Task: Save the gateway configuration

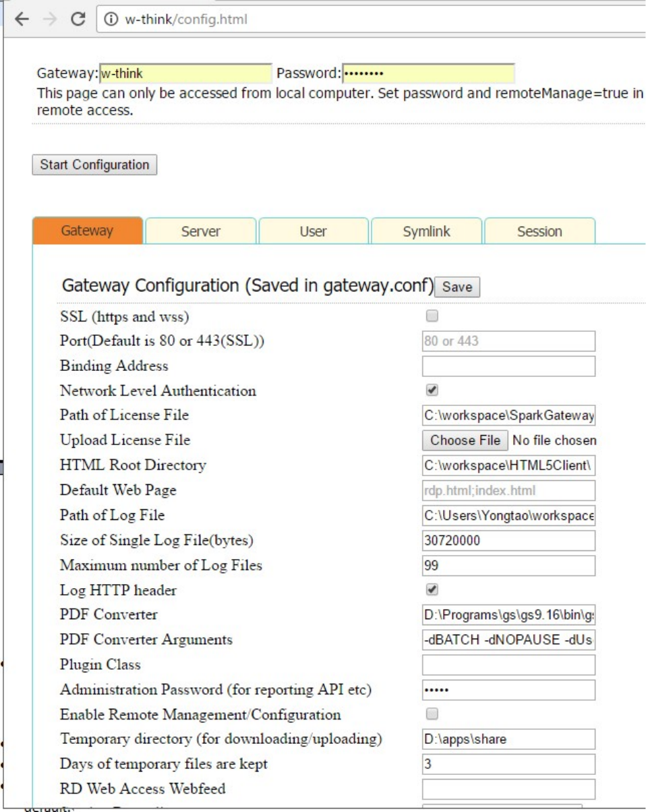Action: coord(457,287)
